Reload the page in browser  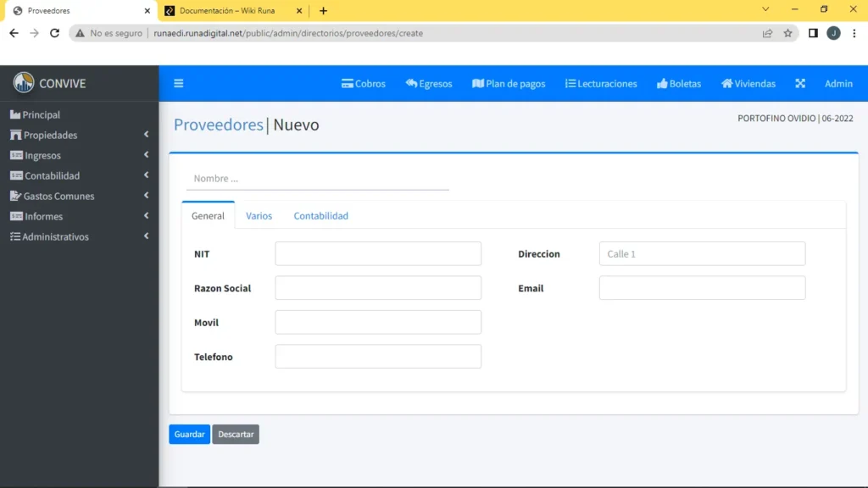click(55, 33)
